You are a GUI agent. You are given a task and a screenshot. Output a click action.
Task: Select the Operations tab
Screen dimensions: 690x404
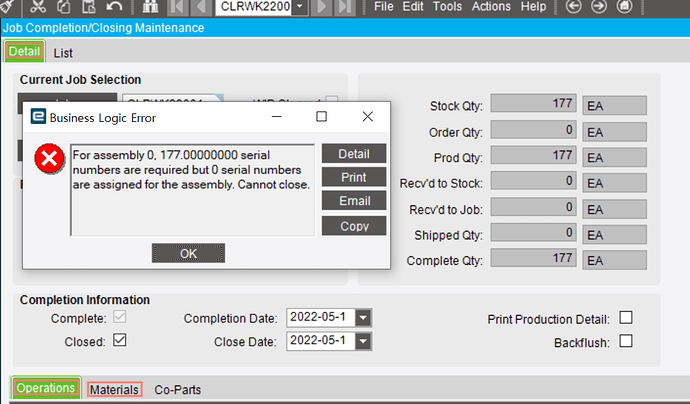(46, 388)
